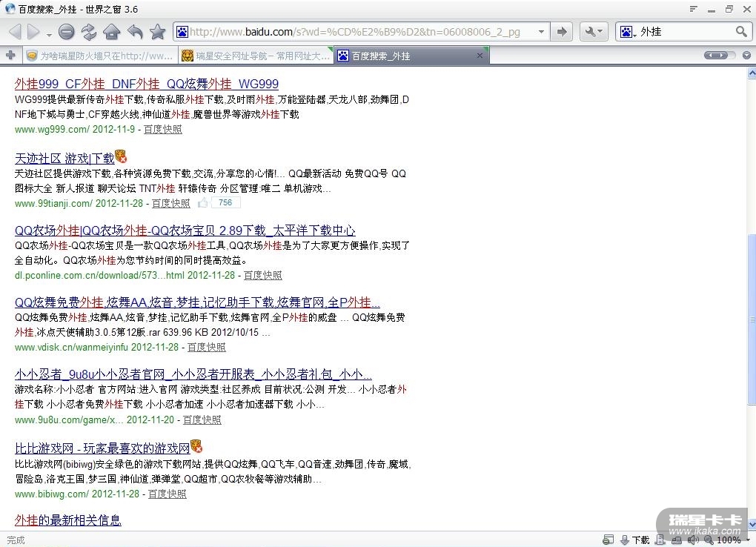Viewport: 756px width, 547px height.
Task: Open 比比游戏网 - 玩家最喜欢的游戏网 link
Action: click(x=102, y=448)
